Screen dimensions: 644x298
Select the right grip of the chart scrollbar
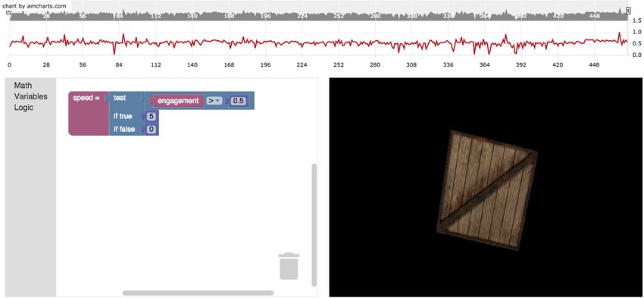coord(627,11)
